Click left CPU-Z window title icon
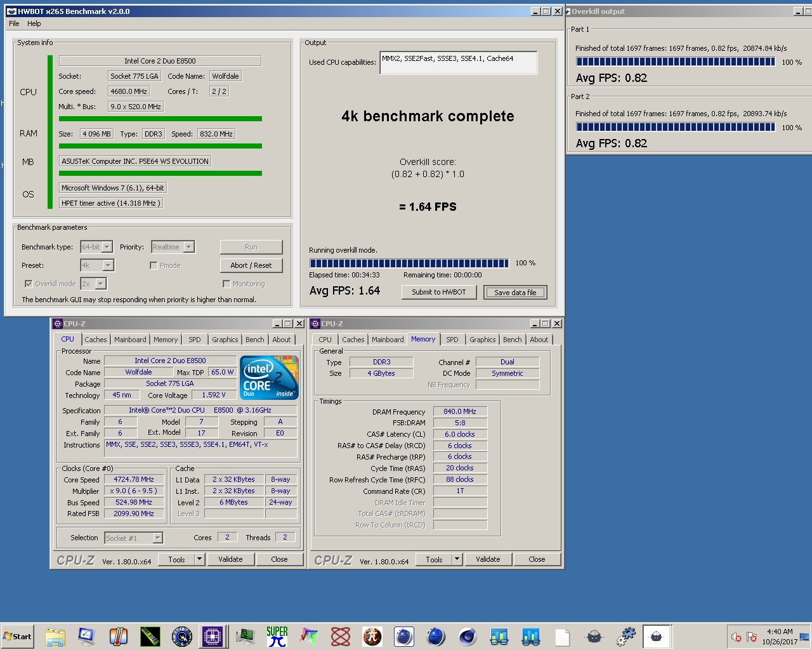The height and width of the screenshot is (650, 812). pos(58,323)
